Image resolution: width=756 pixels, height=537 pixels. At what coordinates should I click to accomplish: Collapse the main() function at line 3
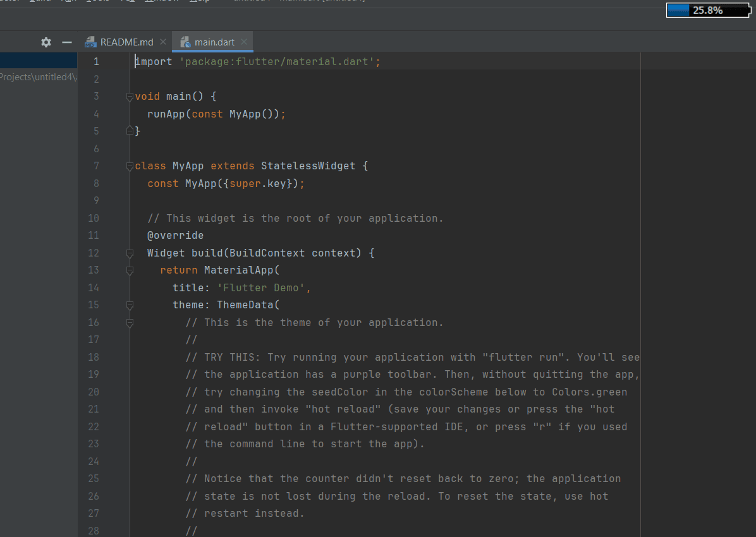tap(130, 97)
